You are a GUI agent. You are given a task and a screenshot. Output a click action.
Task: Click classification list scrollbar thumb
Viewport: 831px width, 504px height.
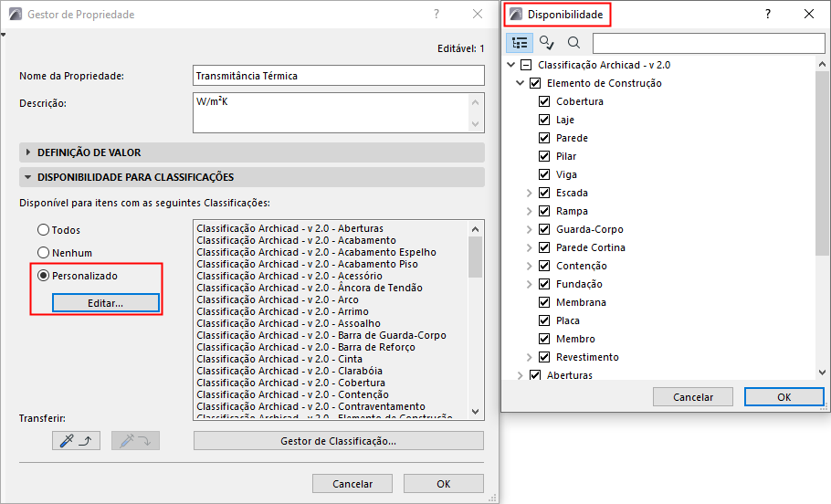[476, 257]
